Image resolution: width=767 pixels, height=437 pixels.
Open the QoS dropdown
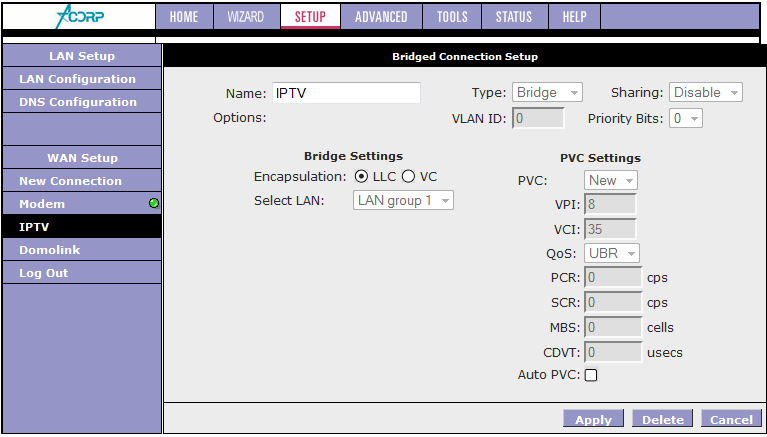click(x=612, y=253)
